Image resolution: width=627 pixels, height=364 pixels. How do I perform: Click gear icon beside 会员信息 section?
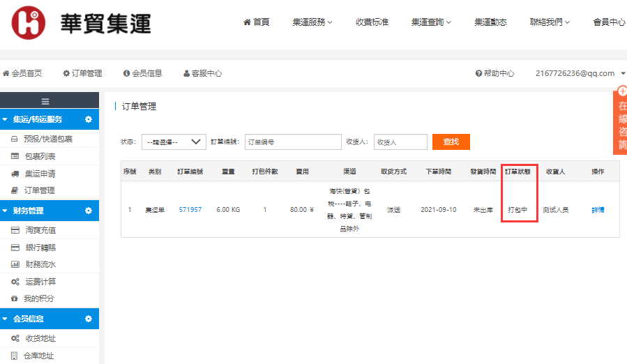click(x=89, y=319)
